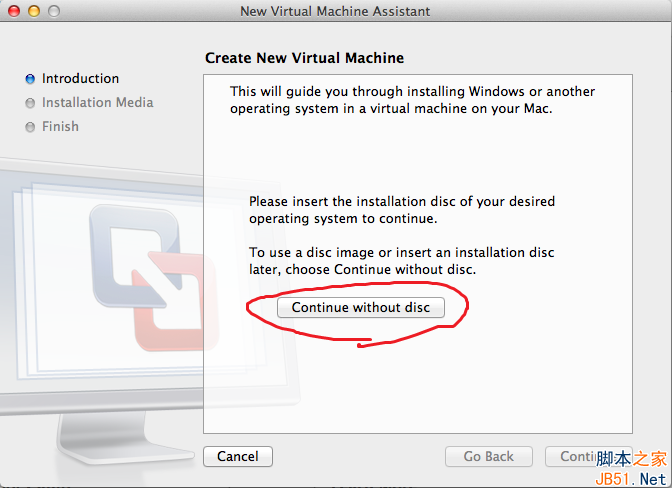Click the gray bullet beside Installation Media

[x=30, y=103]
